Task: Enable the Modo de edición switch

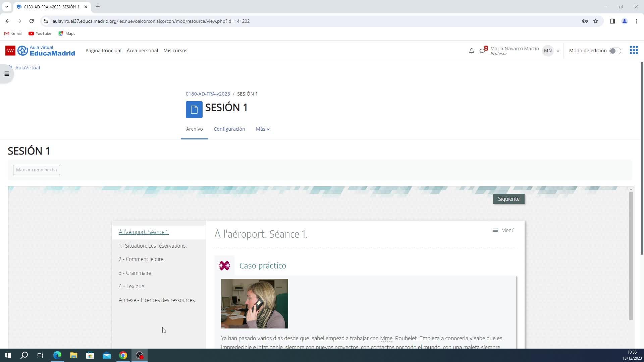Action: tap(615, 51)
